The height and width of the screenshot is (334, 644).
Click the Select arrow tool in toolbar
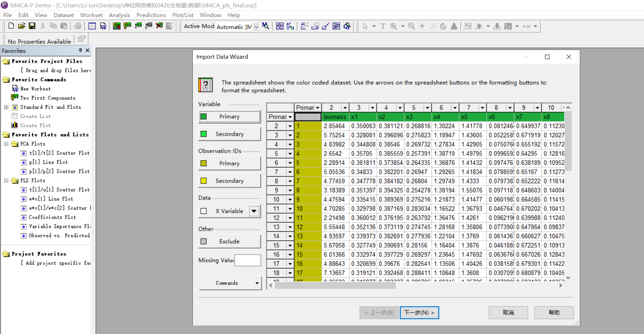[x=365, y=26]
